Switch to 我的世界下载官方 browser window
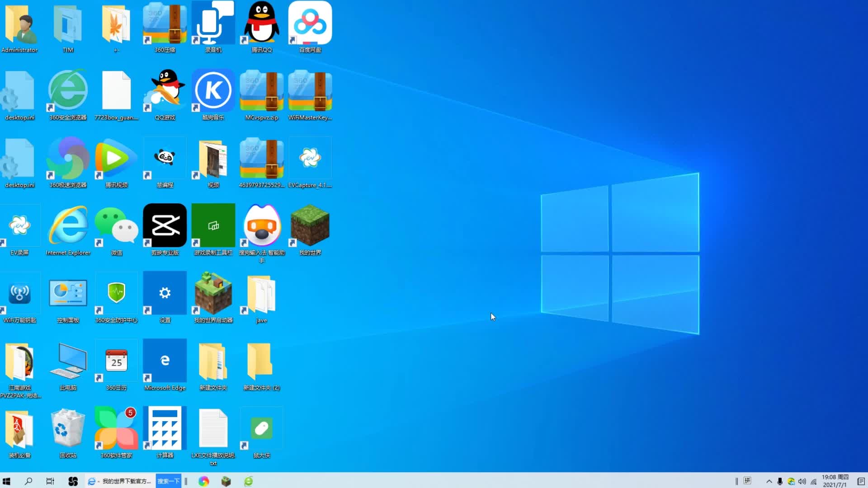Image resolution: width=868 pixels, height=488 pixels. click(119, 481)
